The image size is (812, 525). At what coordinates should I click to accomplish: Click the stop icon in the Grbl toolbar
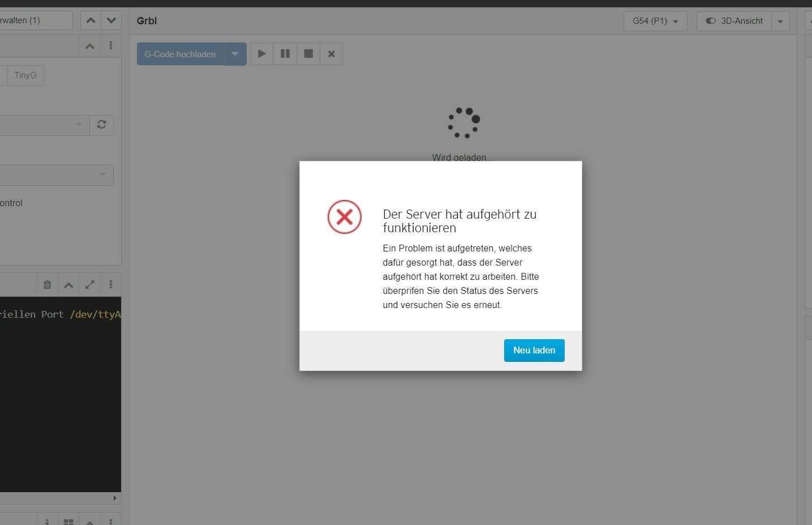click(308, 54)
